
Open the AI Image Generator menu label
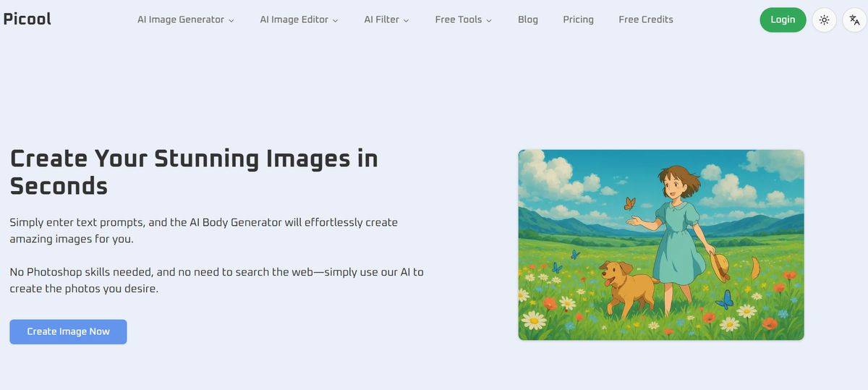180,20
